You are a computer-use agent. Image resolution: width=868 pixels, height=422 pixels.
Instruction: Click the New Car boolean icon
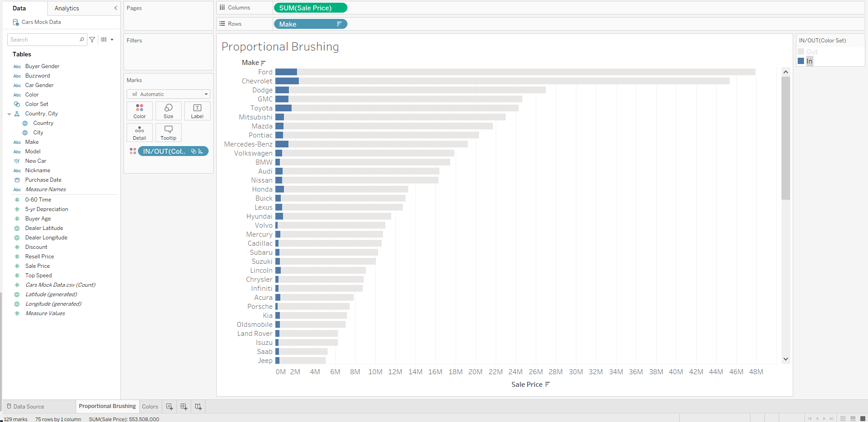(17, 161)
